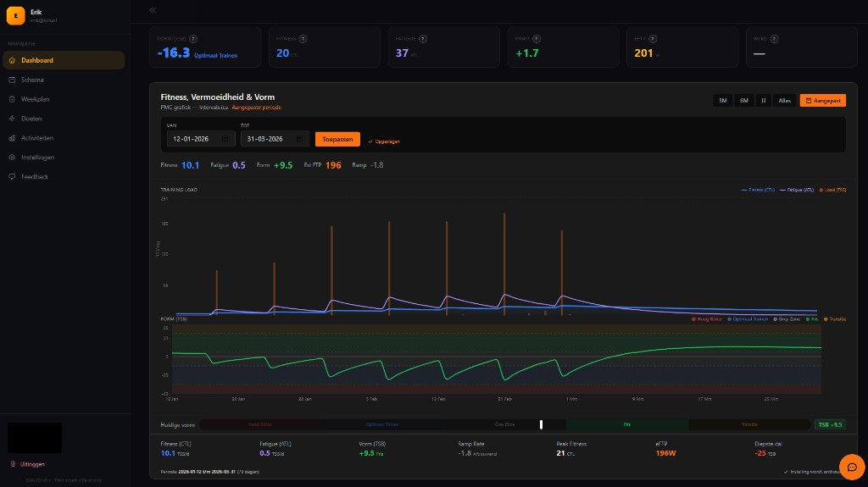Collapse the sidebar with double-chevron icon
The width and height of the screenshot is (868, 487).
(x=153, y=10)
